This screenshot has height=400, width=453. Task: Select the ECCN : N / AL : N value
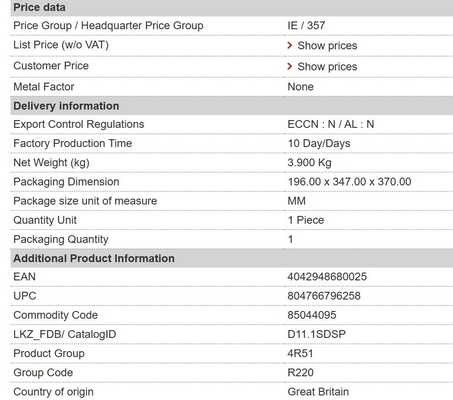coord(331,124)
